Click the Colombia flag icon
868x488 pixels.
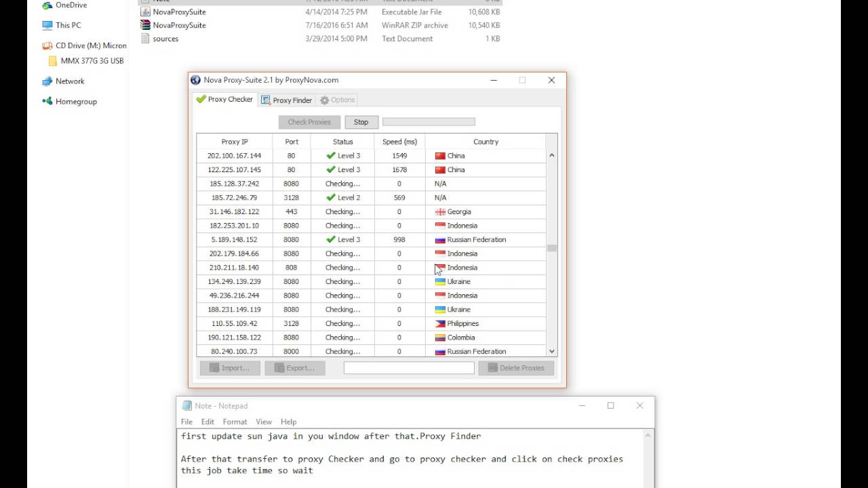[x=440, y=338]
